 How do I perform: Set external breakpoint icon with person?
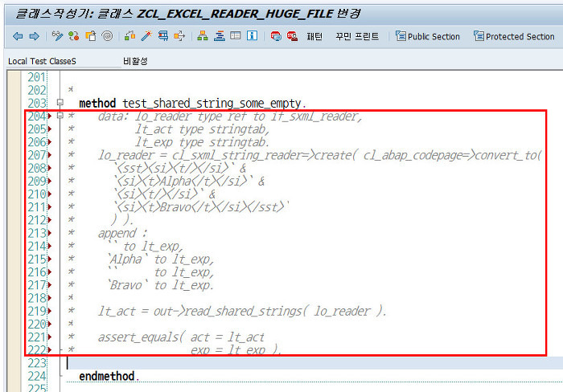[x=292, y=36]
